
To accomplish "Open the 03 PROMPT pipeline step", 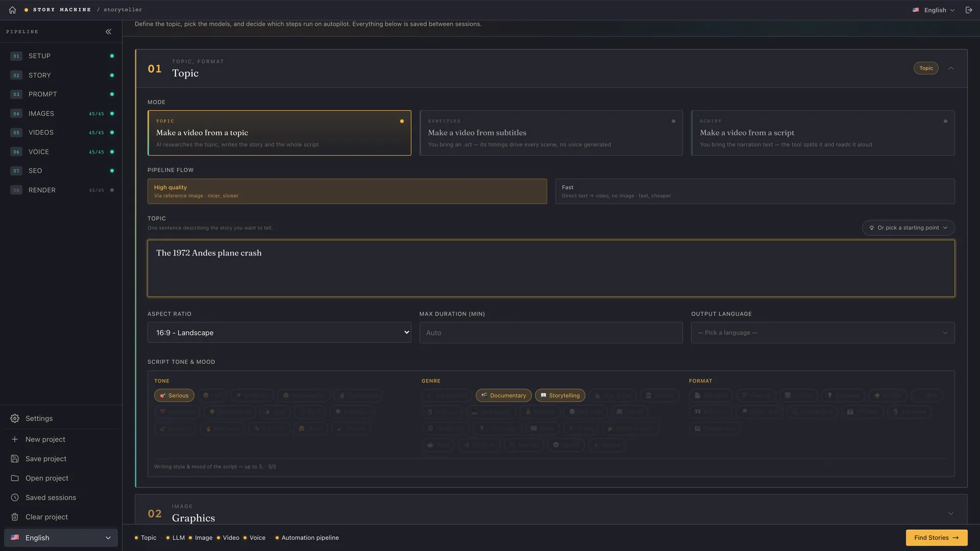I will click(61, 94).
